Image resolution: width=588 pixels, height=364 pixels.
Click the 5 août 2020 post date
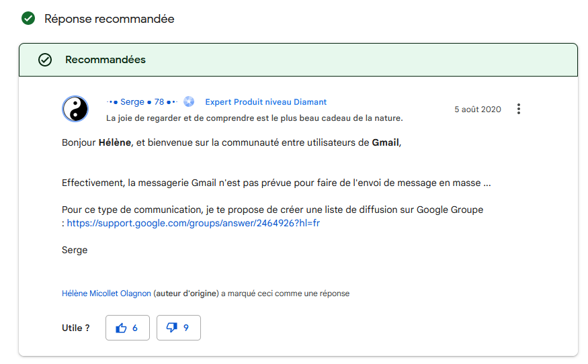point(477,109)
